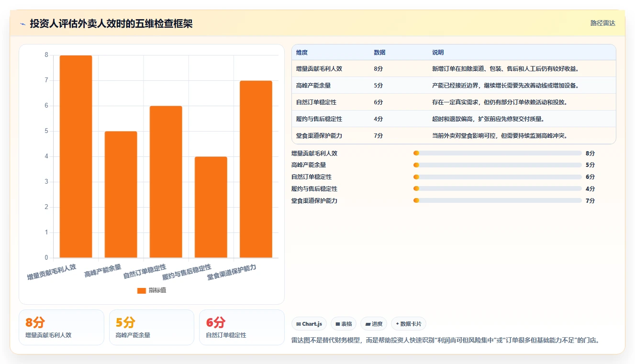Click the 指标值 legend label

click(x=157, y=290)
